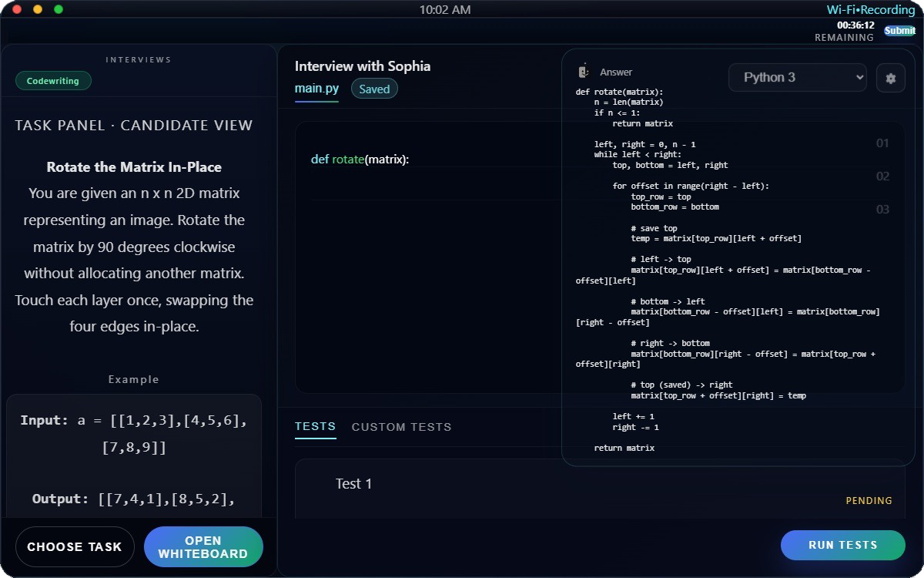Click the Saved status badge
Viewport: 924px width, 578px height.
(374, 89)
